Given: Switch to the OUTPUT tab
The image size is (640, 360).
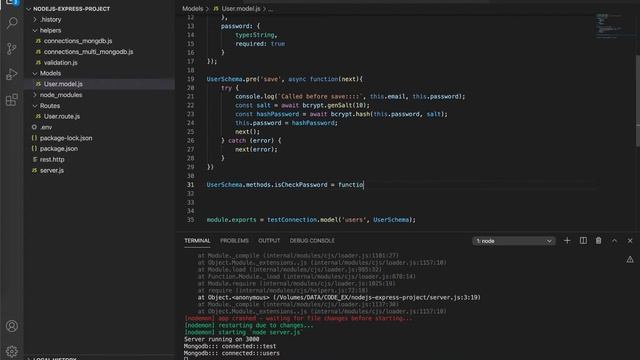Looking at the screenshot, I should coord(269,241).
